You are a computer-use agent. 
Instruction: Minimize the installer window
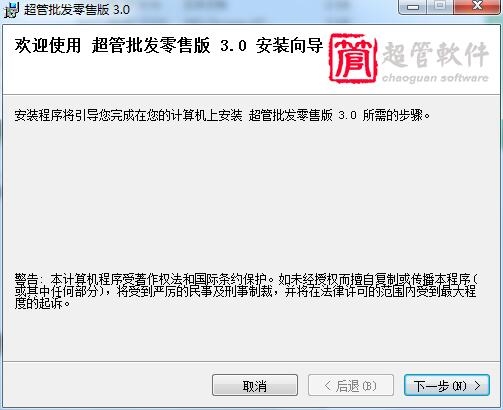click(x=413, y=7)
